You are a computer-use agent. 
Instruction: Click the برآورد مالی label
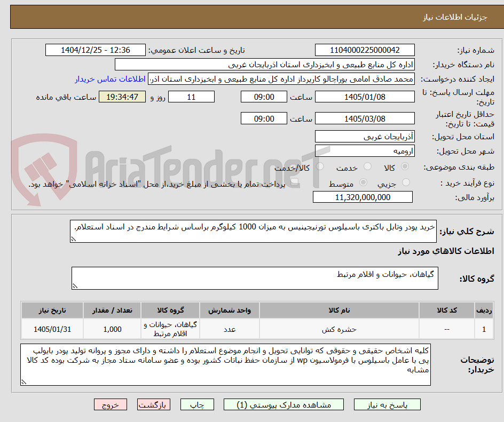475,197
